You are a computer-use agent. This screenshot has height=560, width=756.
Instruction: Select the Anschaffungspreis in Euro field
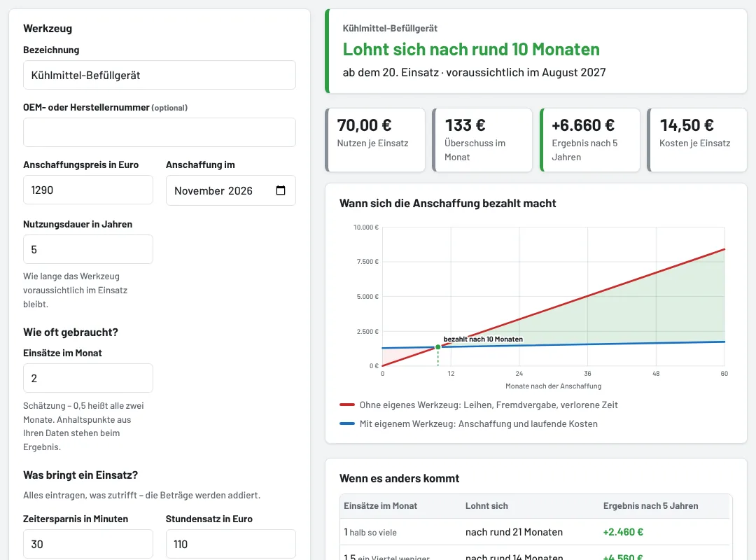[x=88, y=190]
